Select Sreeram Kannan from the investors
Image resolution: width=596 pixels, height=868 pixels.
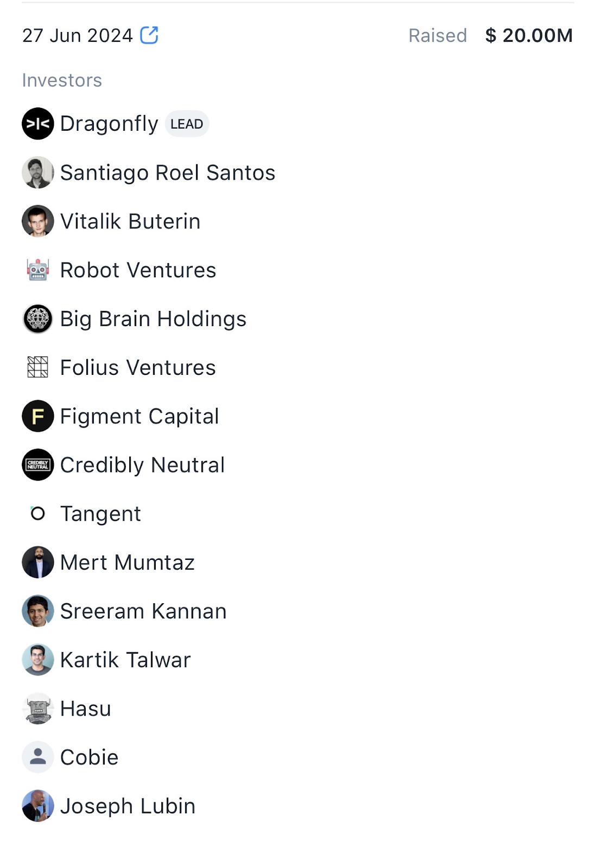point(143,611)
